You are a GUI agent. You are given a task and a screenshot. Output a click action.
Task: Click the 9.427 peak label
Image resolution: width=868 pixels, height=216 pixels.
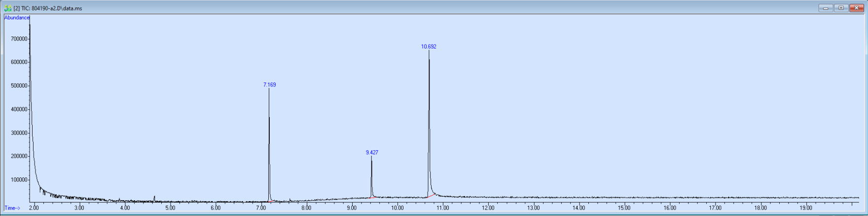(x=372, y=153)
